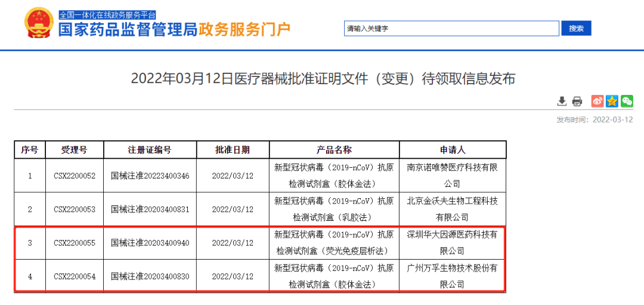The width and height of the screenshot is (644, 305).
Task: Click approval date in CSX2200053 row
Action: coord(233,210)
